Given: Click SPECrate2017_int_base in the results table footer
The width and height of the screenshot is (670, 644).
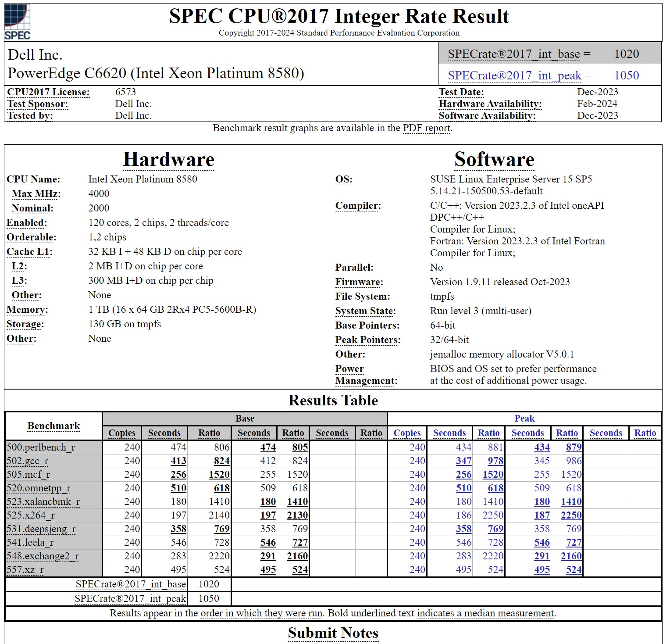Looking at the screenshot, I should pos(131,584).
